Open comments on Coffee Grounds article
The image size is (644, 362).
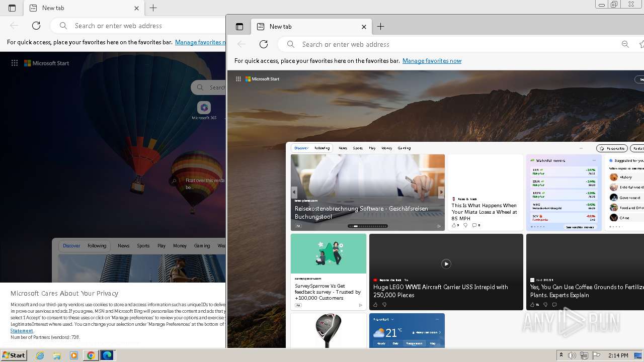click(554, 305)
